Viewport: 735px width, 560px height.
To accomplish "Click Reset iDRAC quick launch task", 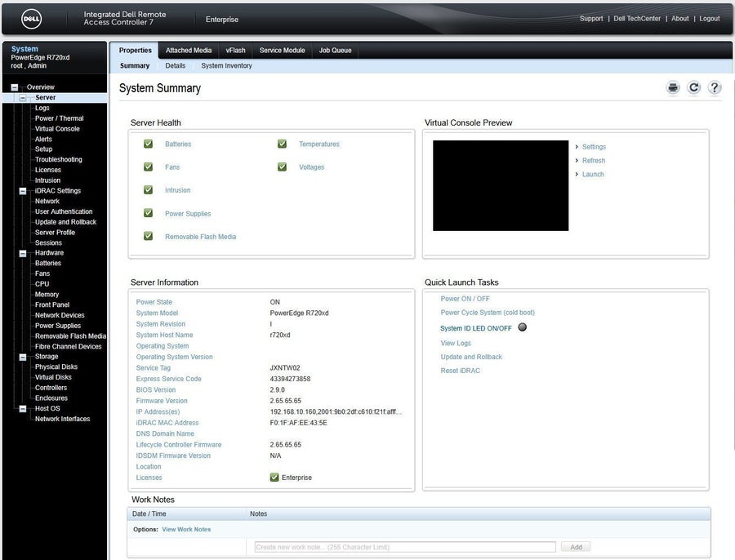I will coord(461,371).
